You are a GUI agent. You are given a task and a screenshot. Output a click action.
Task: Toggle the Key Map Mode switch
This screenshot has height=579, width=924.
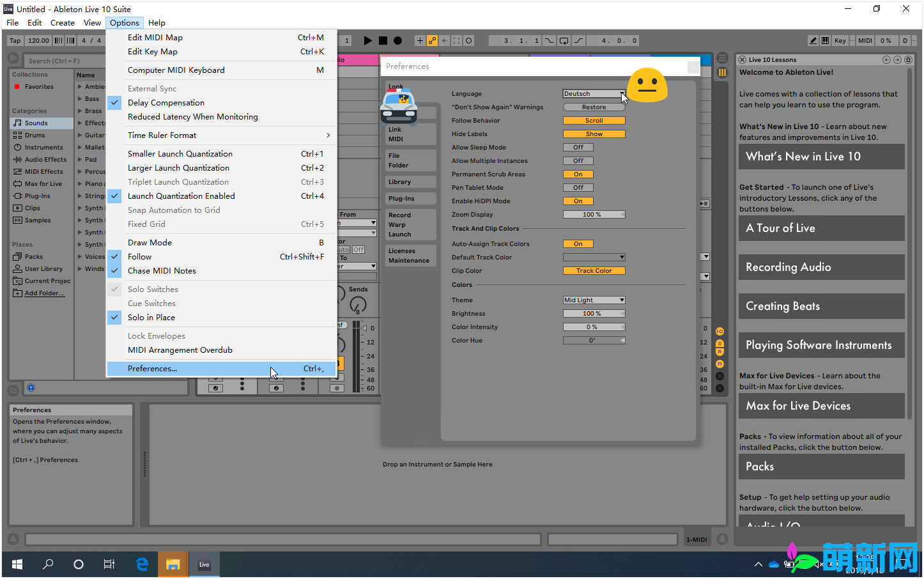(840, 40)
